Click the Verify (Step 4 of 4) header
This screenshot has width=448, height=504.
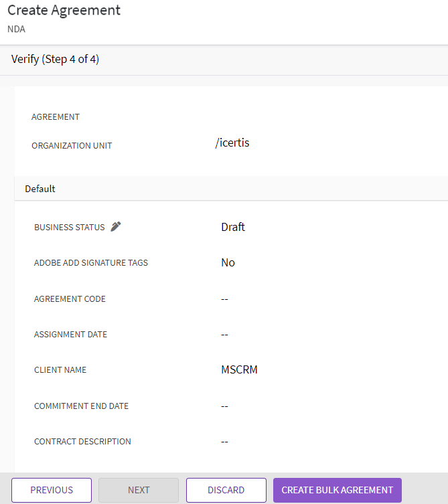pos(55,59)
